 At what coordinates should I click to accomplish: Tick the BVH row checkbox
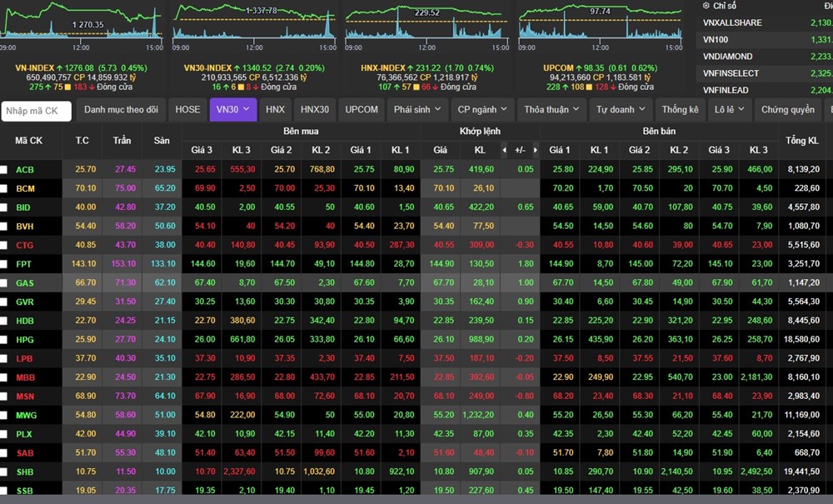tap(3, 227)
